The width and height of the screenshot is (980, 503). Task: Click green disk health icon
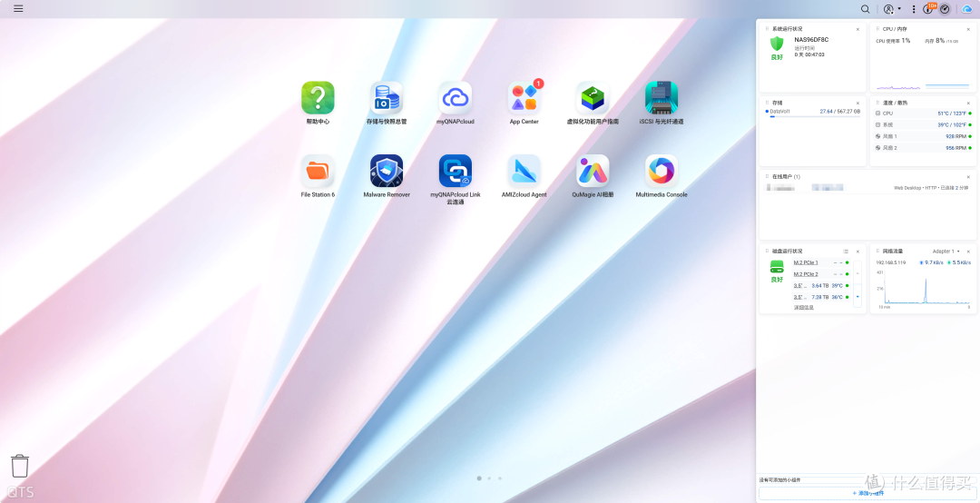(776, 266)
